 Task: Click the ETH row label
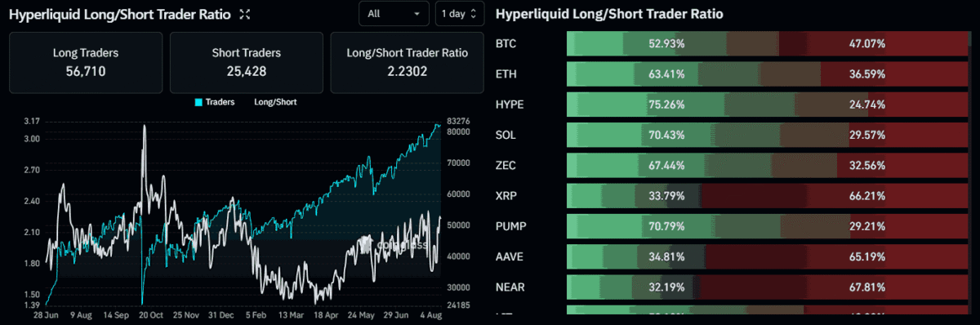coord(506,73)
